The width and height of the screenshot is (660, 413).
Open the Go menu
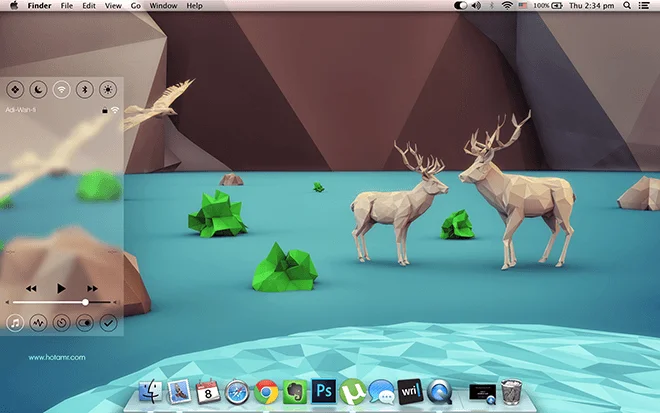click(x=136, y=6)
